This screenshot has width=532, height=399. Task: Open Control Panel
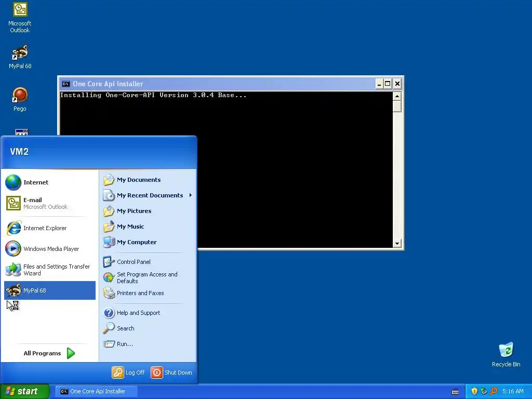(x=148, y=262)
